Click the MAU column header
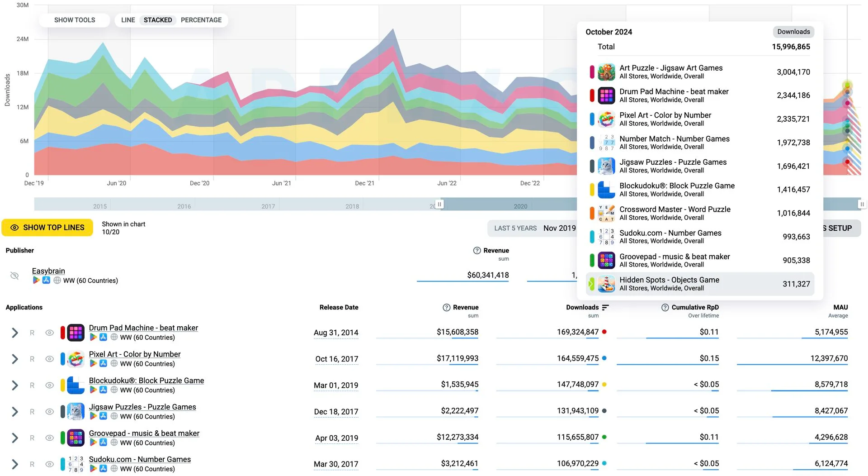This screenshot has height=476, width=868. point(840,308)
